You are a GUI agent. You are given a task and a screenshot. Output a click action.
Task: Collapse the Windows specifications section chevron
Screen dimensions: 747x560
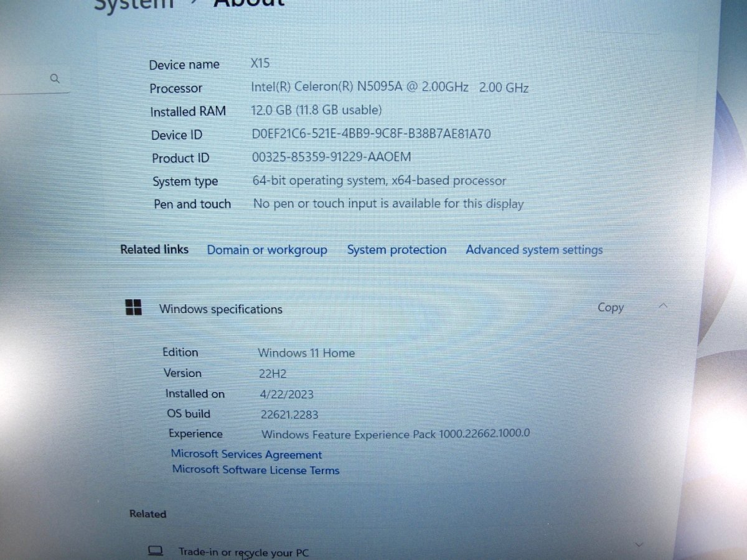click(x=663, y=306)
